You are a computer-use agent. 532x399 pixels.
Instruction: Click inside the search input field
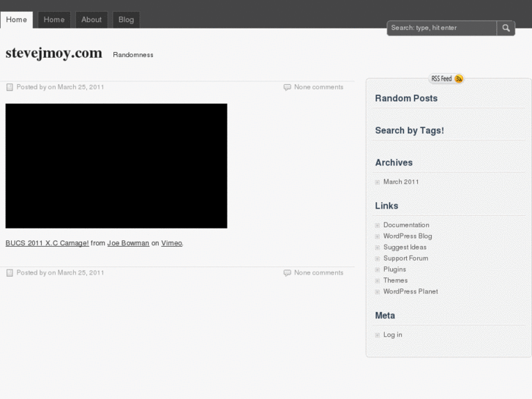(441, 28)
